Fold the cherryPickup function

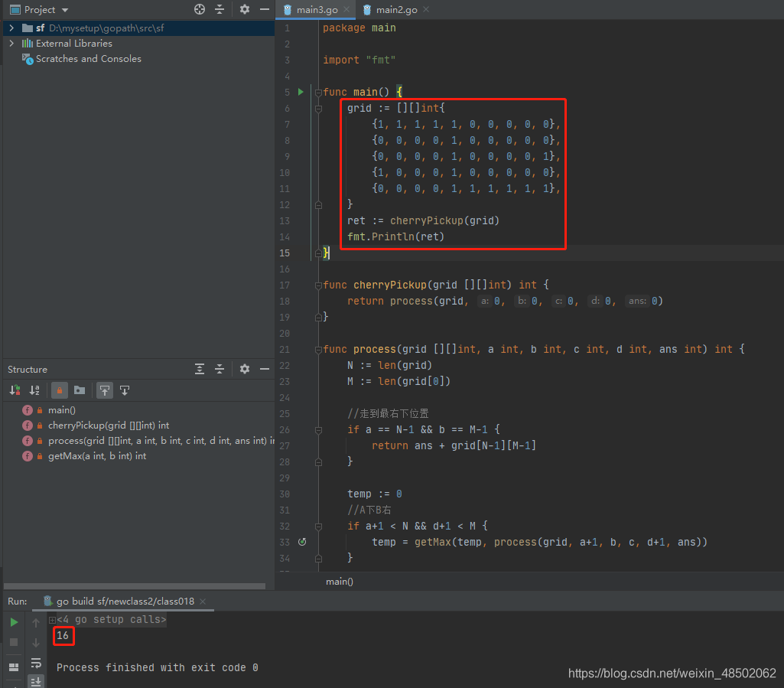coord(318,285)
